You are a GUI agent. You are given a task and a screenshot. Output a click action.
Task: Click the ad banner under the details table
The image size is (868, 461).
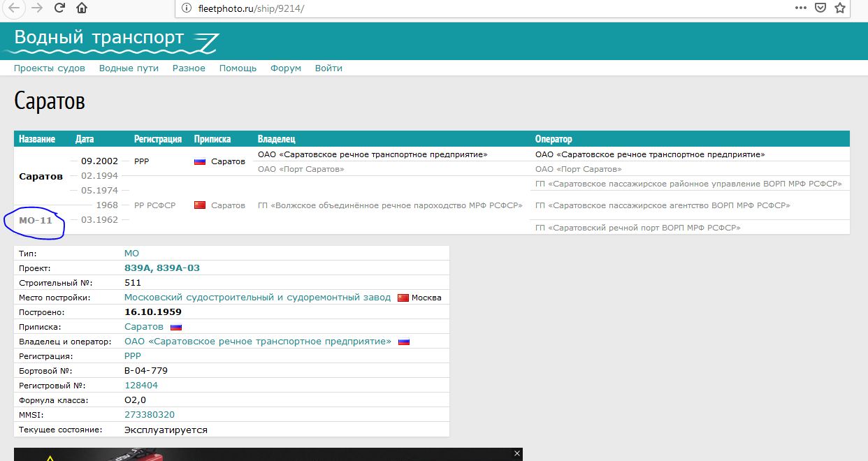(268, 455)
